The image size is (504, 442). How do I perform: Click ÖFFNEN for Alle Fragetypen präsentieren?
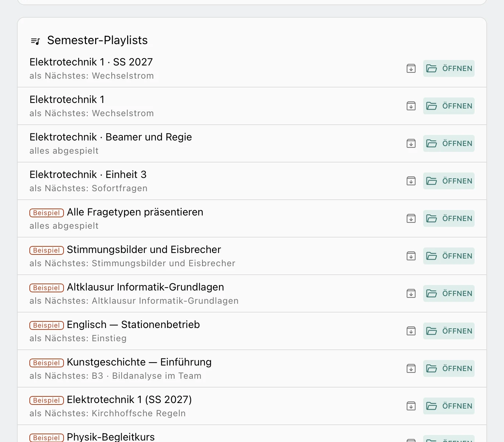[x=449, y=218]
